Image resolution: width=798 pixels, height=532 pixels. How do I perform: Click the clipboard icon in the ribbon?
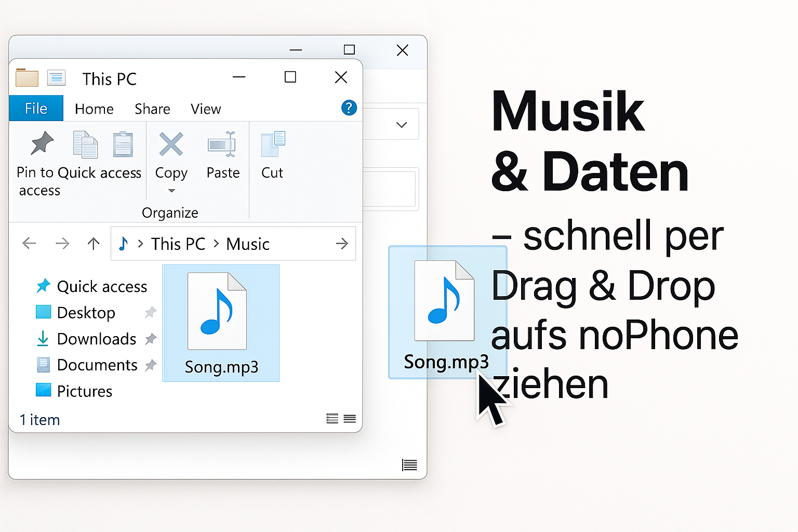[x=123, y=144]
